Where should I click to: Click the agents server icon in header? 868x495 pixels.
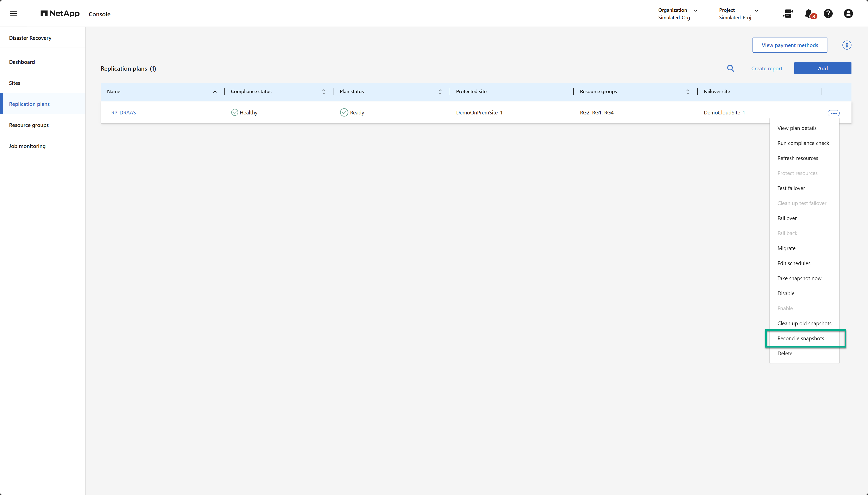(x=788, y=14)
